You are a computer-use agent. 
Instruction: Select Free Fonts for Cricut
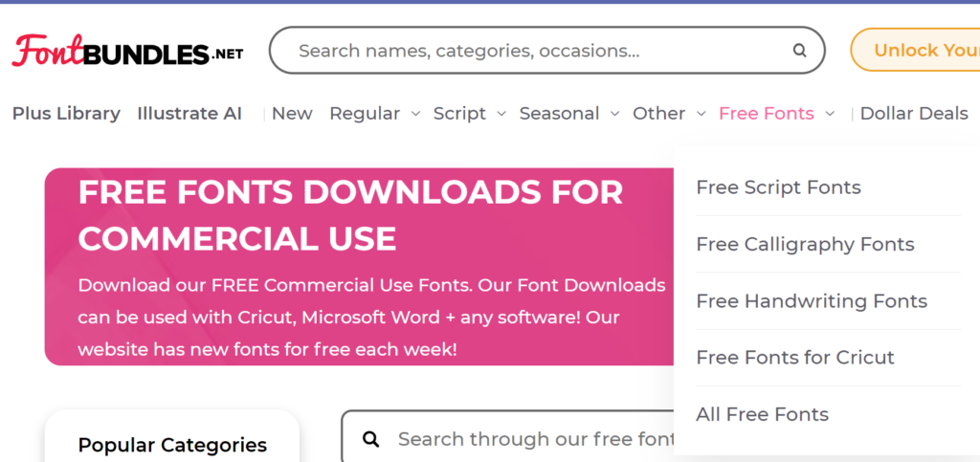coord(795,358)
